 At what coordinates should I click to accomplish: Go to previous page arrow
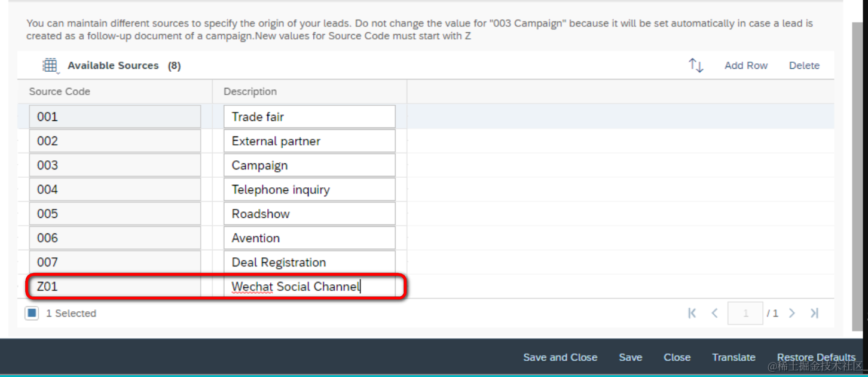click(x=714, y=313)
